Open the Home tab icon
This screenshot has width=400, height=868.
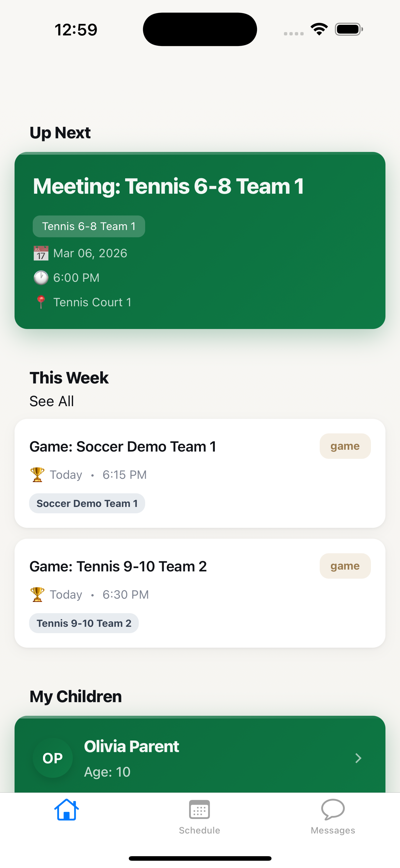[x=66, y=810]
